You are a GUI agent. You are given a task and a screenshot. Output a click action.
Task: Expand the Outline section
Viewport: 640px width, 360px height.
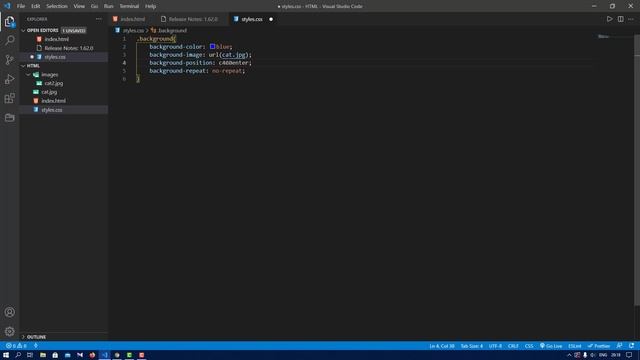23,337
